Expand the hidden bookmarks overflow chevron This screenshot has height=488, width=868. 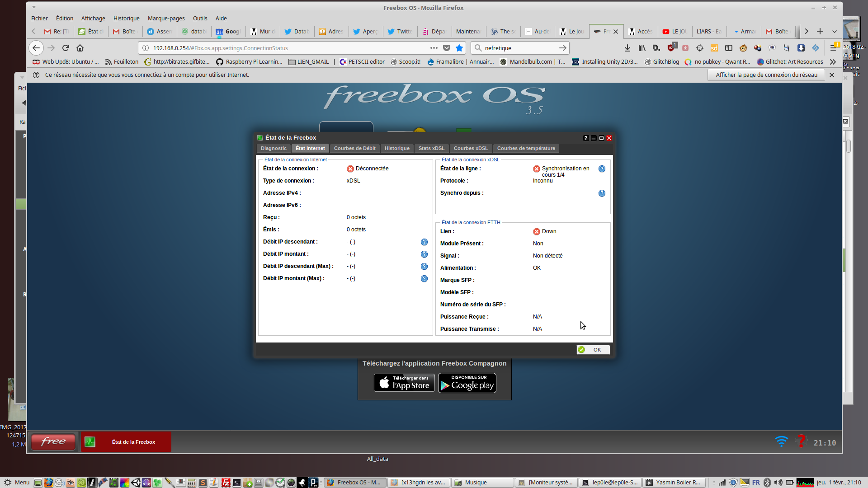[833, 62]
